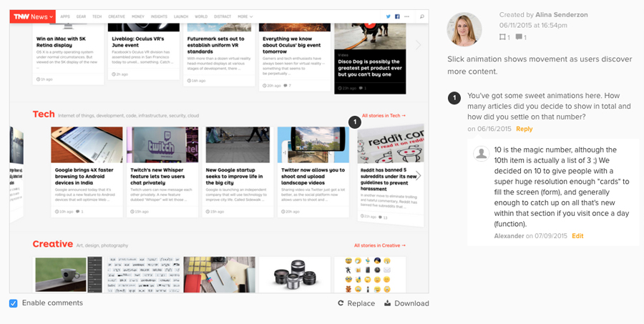644x324 pixels.
Task: Click the right arrow on top carousel
Action: (418, 45)
